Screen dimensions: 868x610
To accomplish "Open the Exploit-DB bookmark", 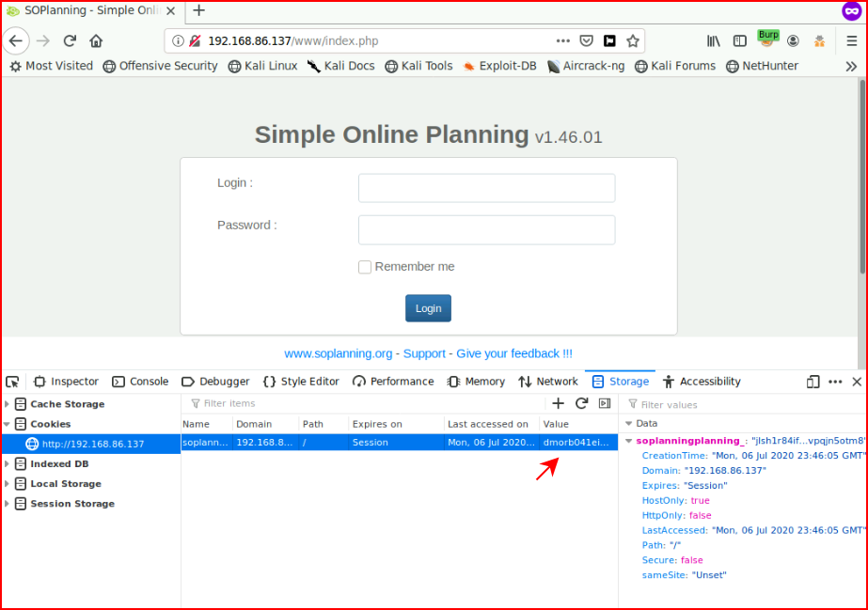I will 500,66.
